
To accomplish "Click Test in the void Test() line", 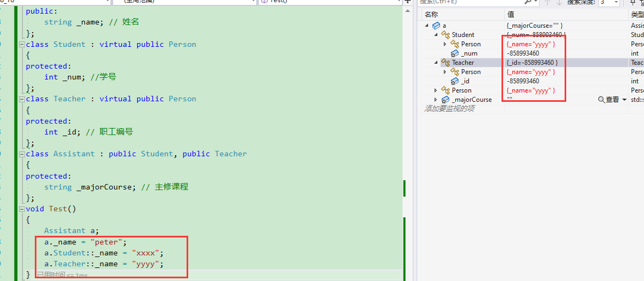I will (x=58, y=209).
